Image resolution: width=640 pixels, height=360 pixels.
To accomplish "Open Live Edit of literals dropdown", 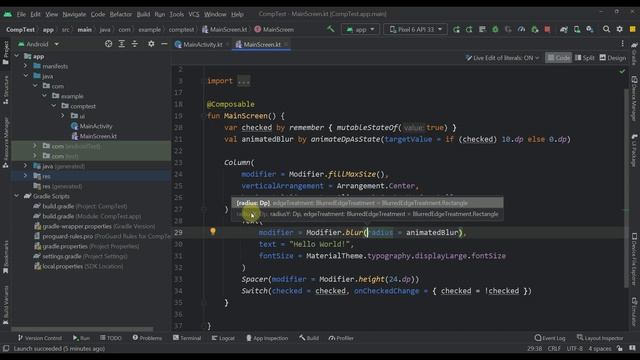I will click(502, 58).
